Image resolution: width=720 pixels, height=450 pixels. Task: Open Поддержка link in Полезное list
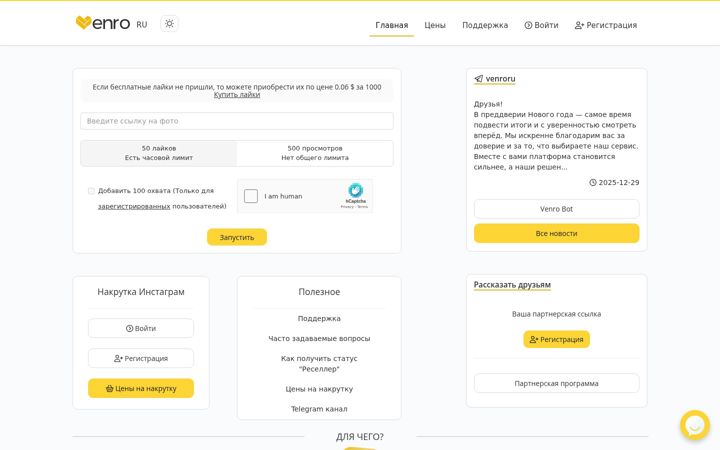[x=319, y=318]
